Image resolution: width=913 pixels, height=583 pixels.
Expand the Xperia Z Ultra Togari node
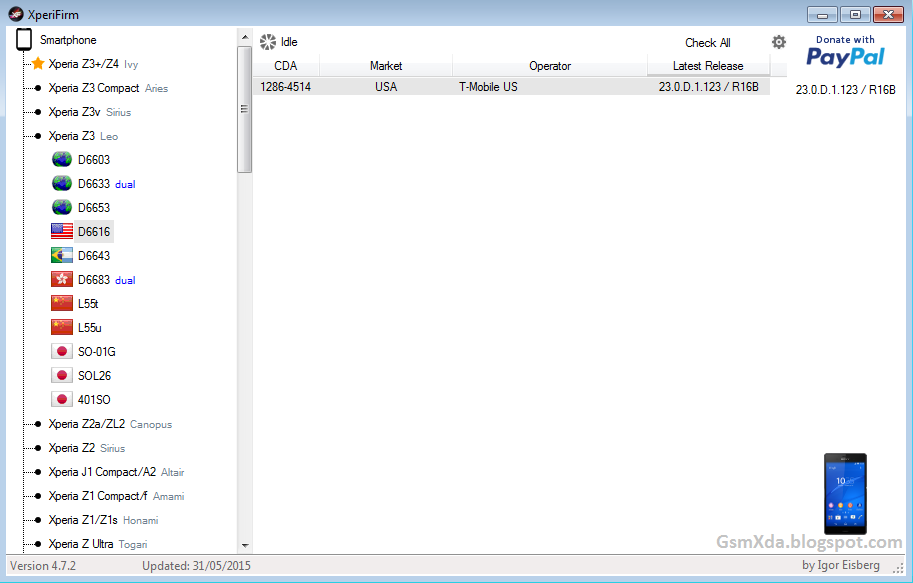click(x=38, y=544)
